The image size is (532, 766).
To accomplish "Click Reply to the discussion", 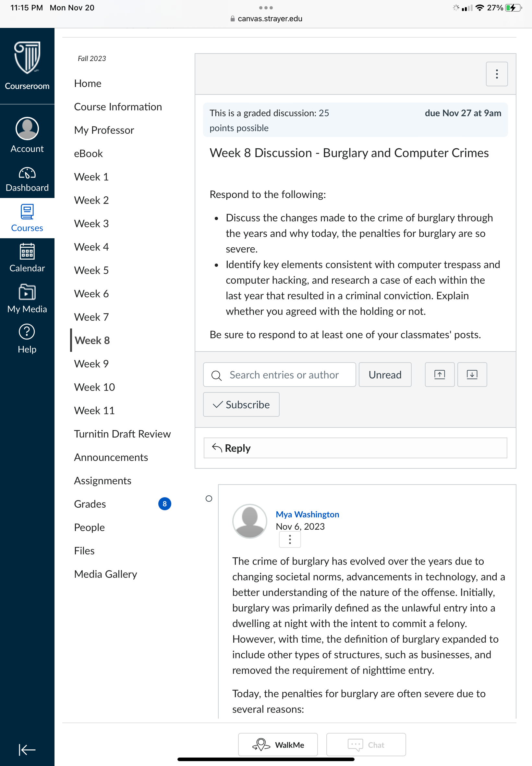I will [x=355, y=448].
